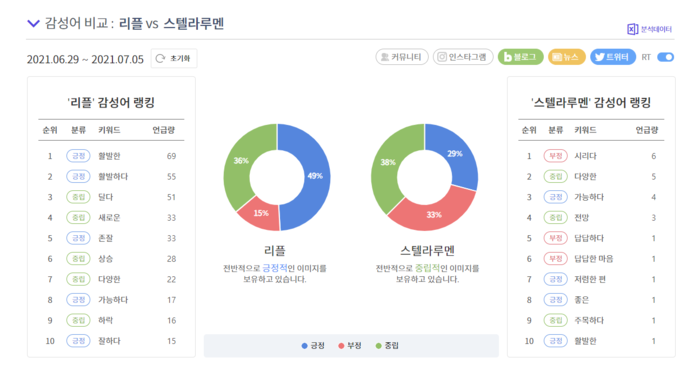Click the 초기화 reset button
The width and height of the screenshot is (700, 371).
pos(174,58)
